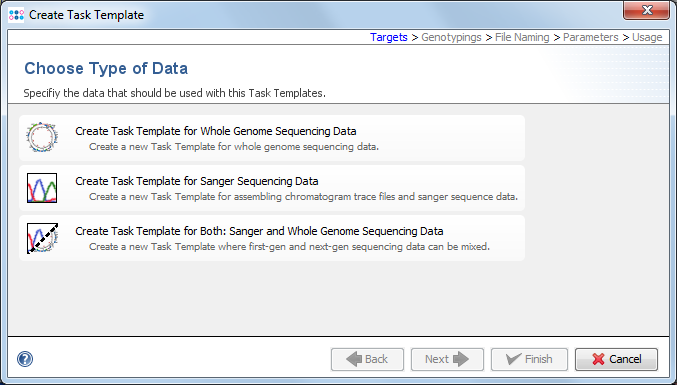Go to the Targets breadcrumb step

389,37
